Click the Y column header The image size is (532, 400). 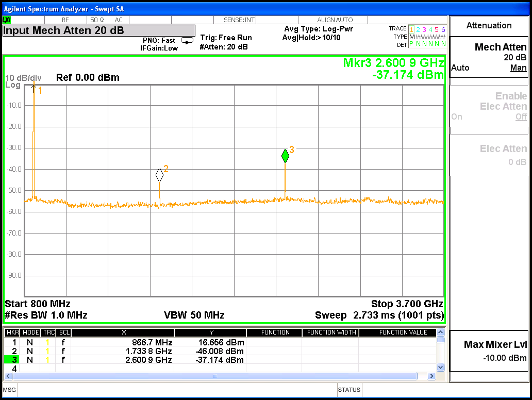(211, 332)
